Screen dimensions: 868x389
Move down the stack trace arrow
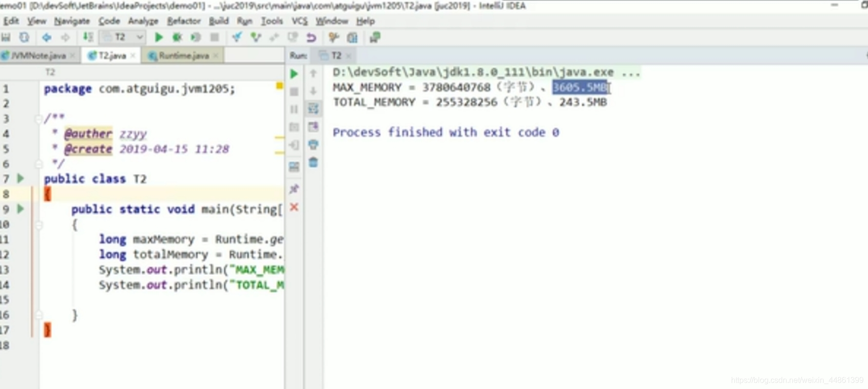coord(313,91)
